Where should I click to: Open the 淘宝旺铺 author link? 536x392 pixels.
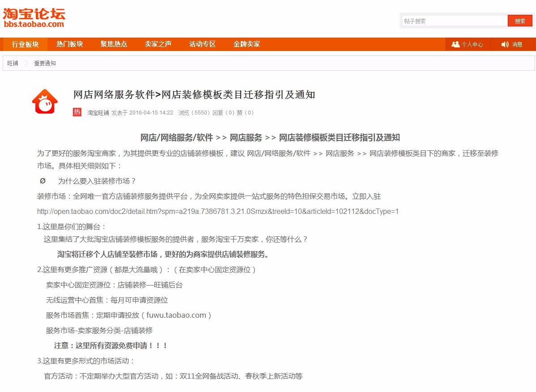click(x=98, y=113)
